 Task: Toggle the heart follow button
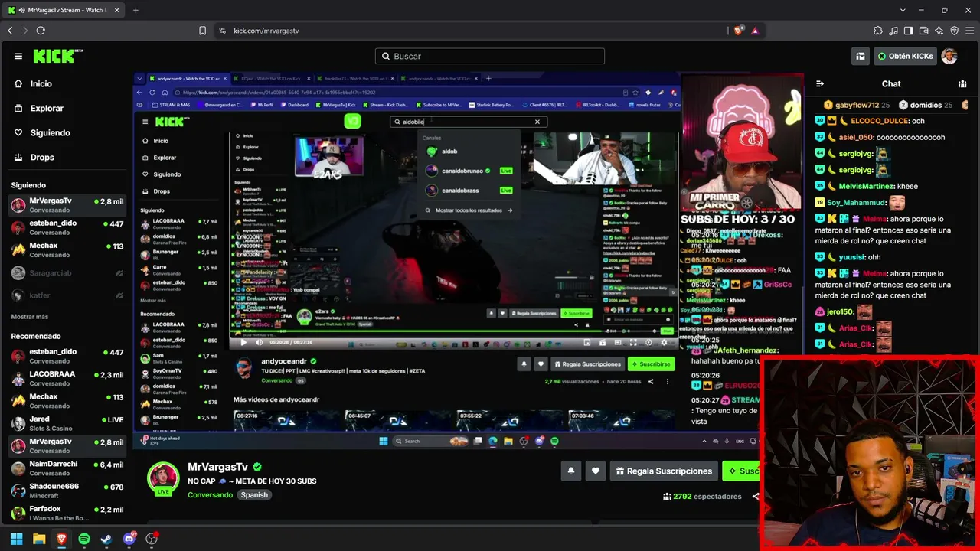(x=596, y=471)
